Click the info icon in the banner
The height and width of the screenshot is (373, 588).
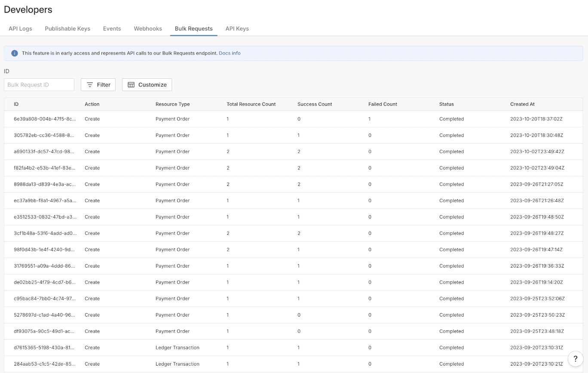tap(14, 53)
